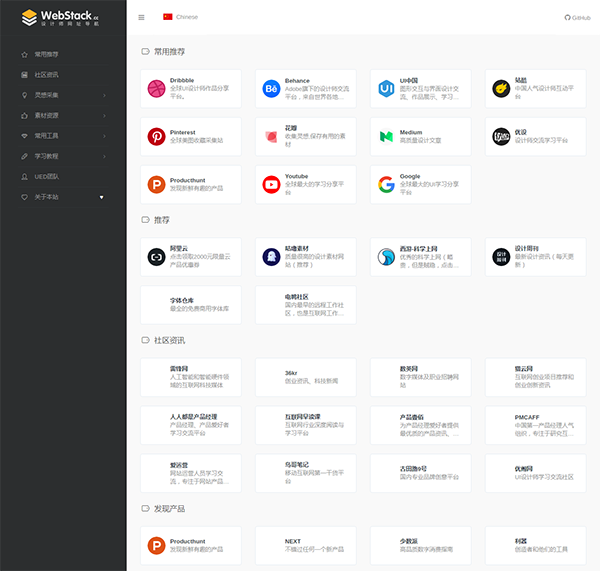Go to 常用推荐 in the sidebar
The height and width of the screenshot is (571, 600).
coord(47,54)
